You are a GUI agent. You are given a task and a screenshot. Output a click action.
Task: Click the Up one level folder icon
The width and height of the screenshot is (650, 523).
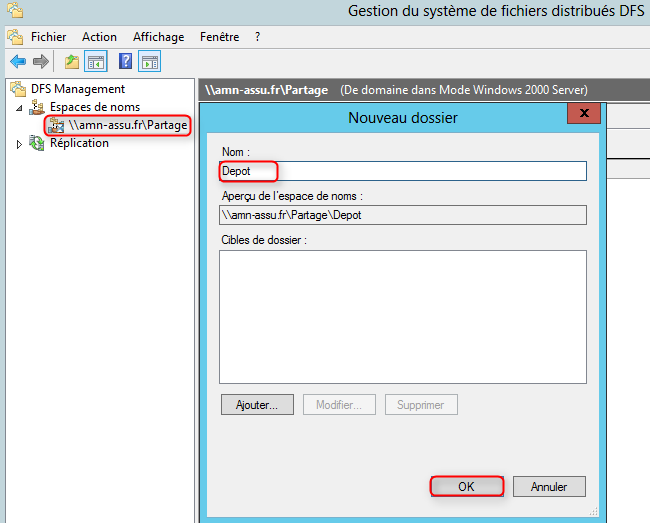(72, 62)
